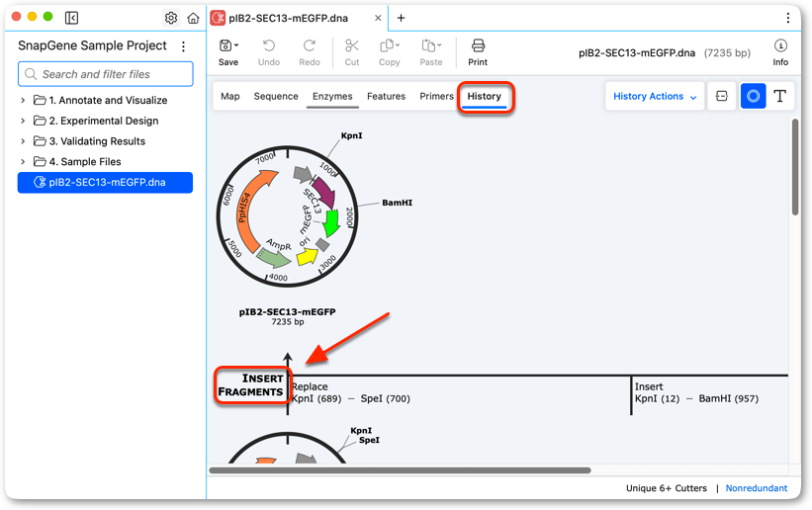Switch to the Primers tab
The image size is (812, 510).
(x=436, y=96)
